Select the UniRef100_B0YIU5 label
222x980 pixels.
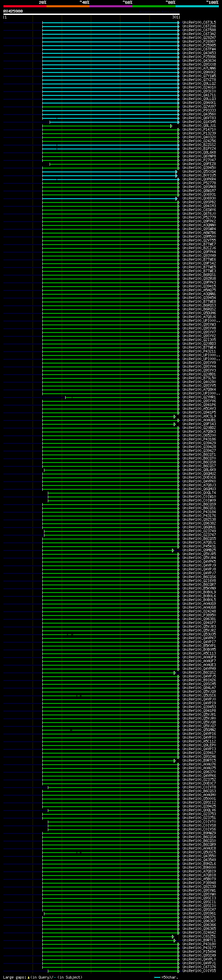199,175
